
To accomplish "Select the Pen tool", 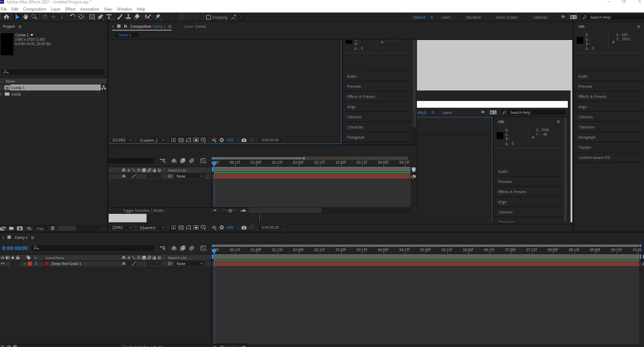I will 101,17.
